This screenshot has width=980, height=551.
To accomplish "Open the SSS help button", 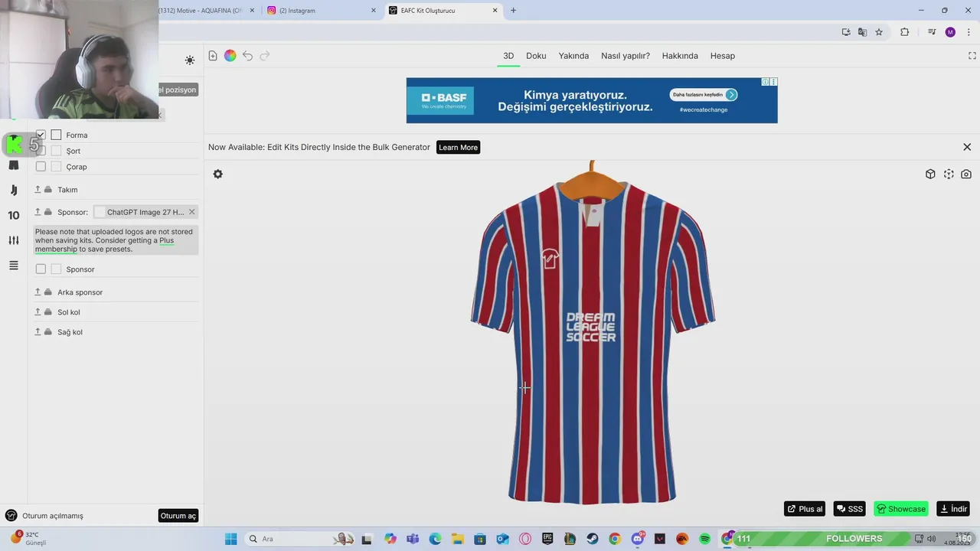I will [849, 509].
